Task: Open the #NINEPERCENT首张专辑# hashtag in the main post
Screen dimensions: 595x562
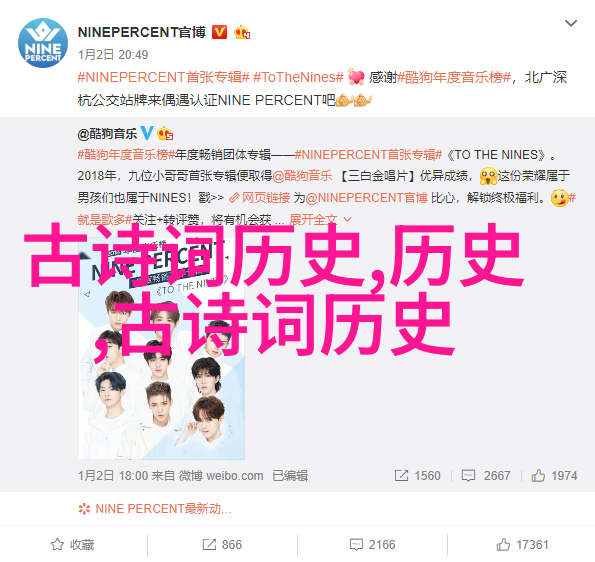Action: (x=164, y=77)
